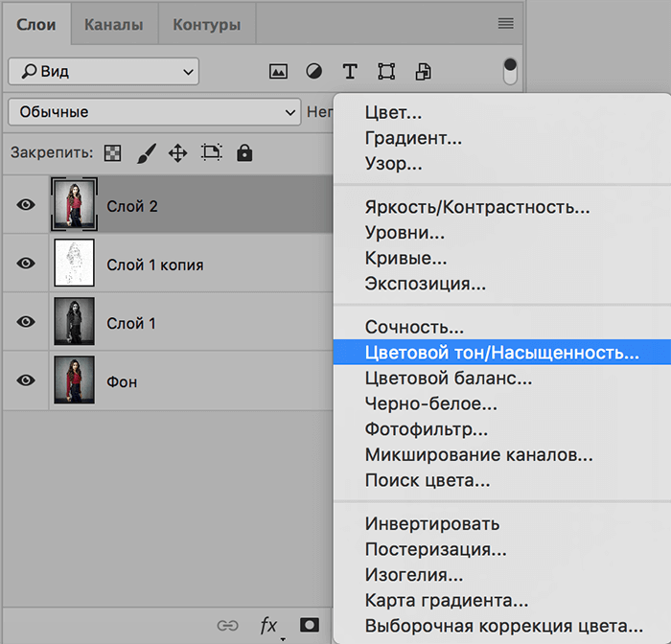Filter layers by adjustment layer icon
Screen dimensions: 671x644
pos(313,72)
